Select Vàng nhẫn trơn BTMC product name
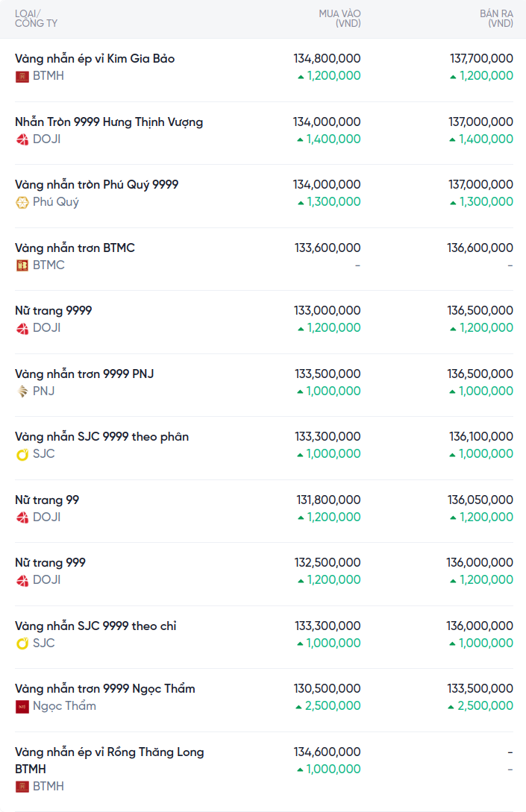Screen dimensions: 526x812 (75, 248)
